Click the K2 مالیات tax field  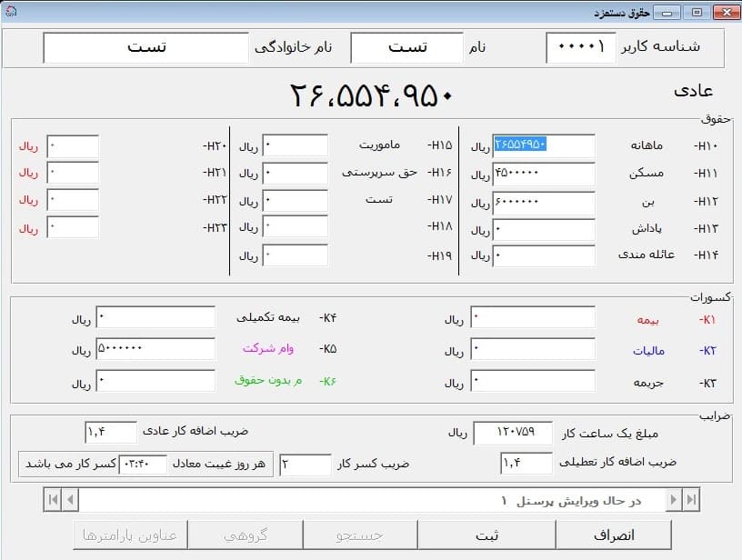click(x=533, y=349)
